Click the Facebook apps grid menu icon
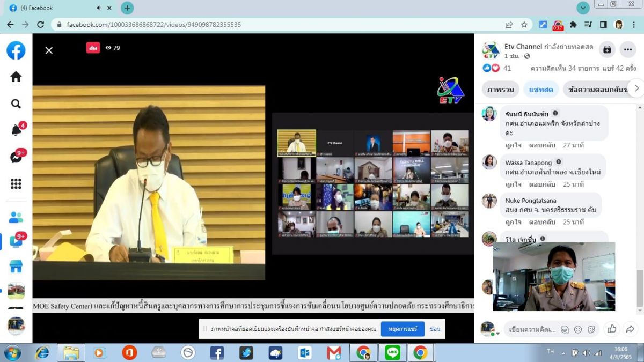This screenshot has width=644, height=362. (16, 184)
